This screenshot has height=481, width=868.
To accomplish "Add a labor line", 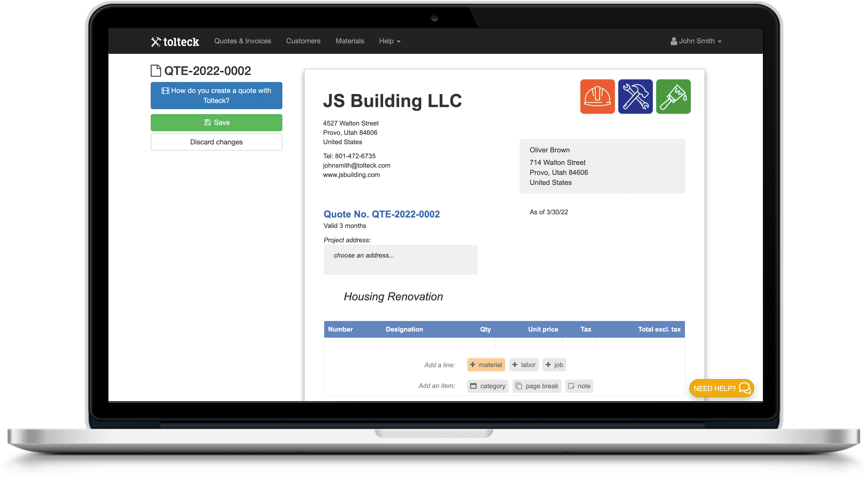I will coord(524,365).
